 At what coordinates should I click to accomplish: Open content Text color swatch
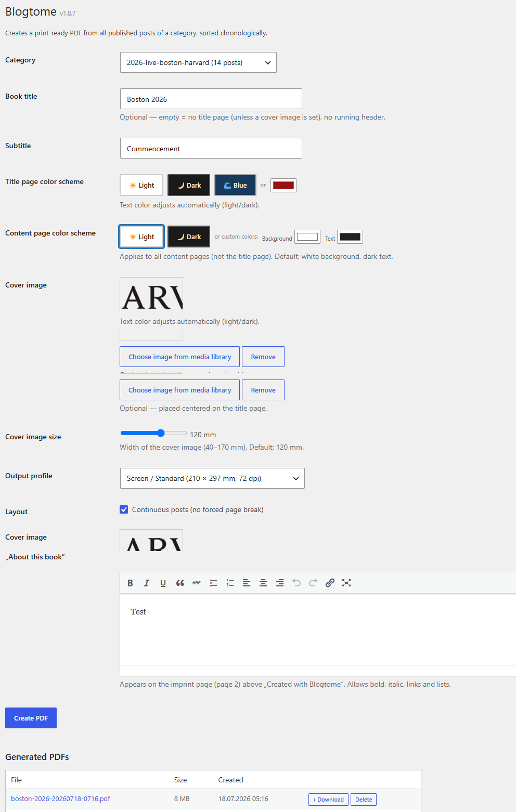pos(350,237)
